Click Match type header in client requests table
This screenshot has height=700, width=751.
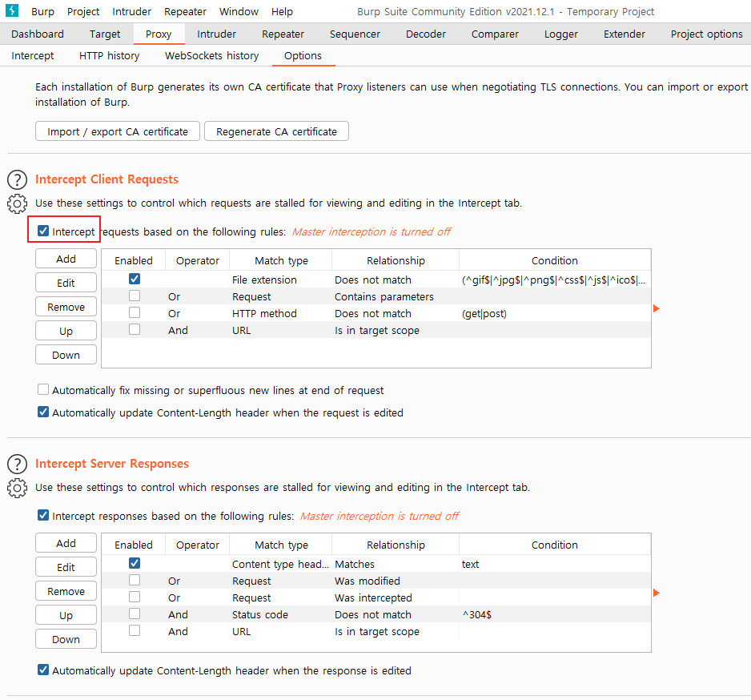[x=281, y=260]
